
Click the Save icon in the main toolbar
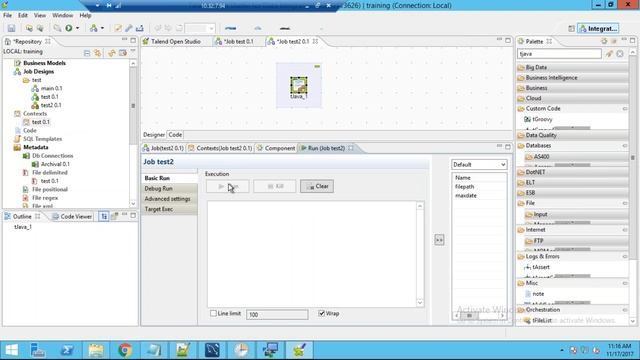click(x=11, y=28)
